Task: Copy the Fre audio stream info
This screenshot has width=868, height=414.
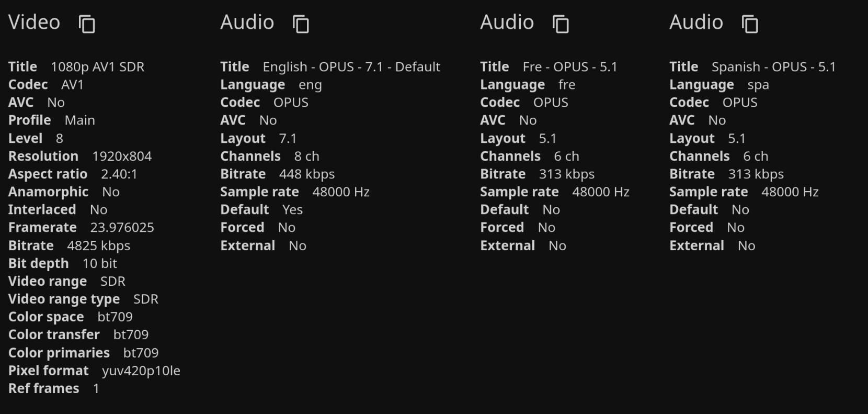Action: point(561,24)
